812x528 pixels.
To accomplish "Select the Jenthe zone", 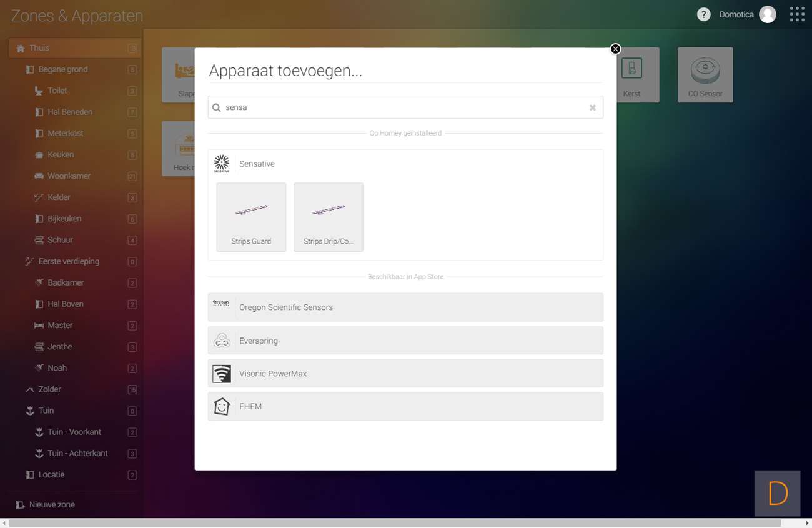I will click(74, 346).
